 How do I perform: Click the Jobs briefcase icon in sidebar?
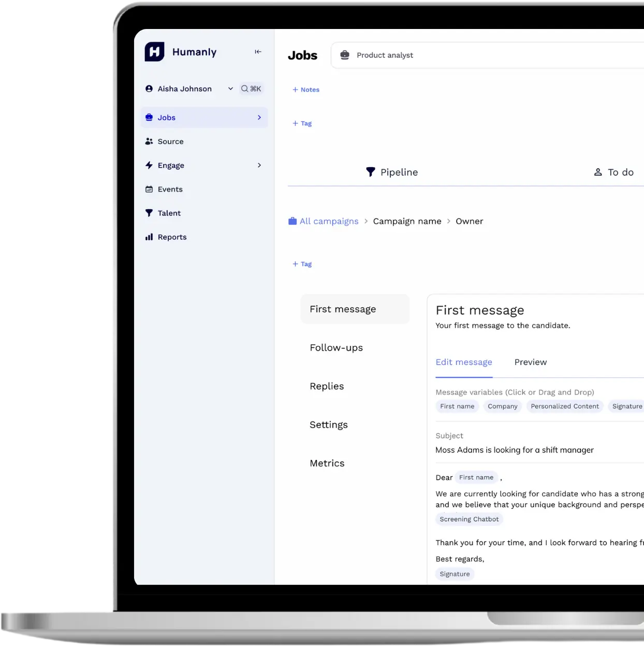coord(149,118)
